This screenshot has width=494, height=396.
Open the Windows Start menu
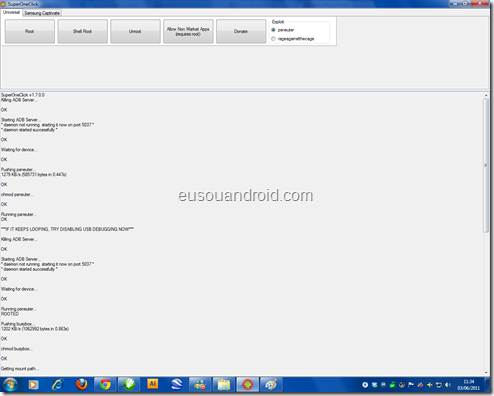(x=10, y=385)
